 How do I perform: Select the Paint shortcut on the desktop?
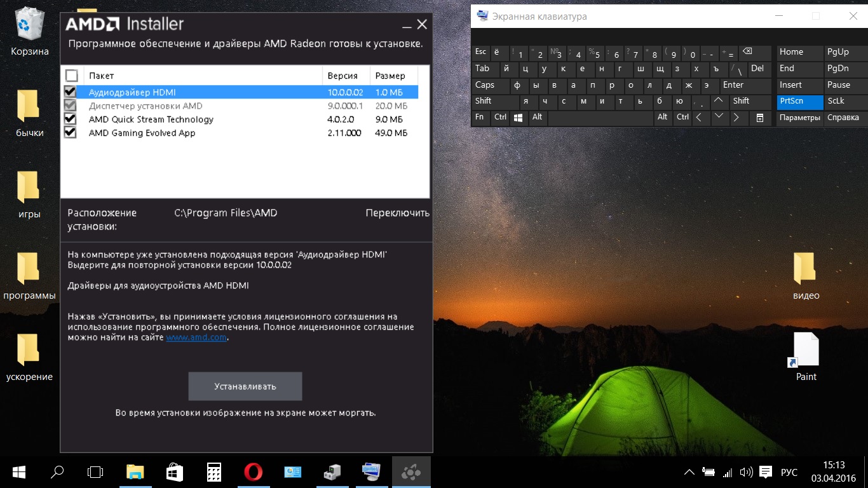click(806, 356)
